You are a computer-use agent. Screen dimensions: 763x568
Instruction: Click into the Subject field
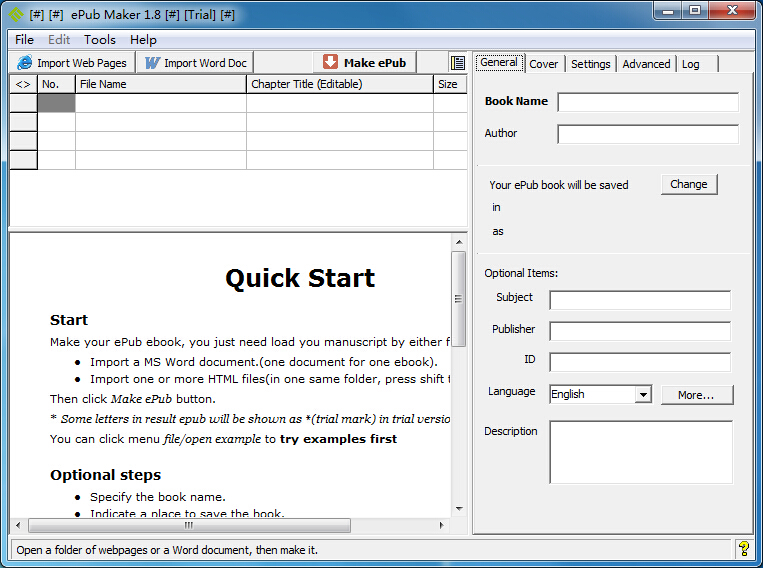point(640,300)
